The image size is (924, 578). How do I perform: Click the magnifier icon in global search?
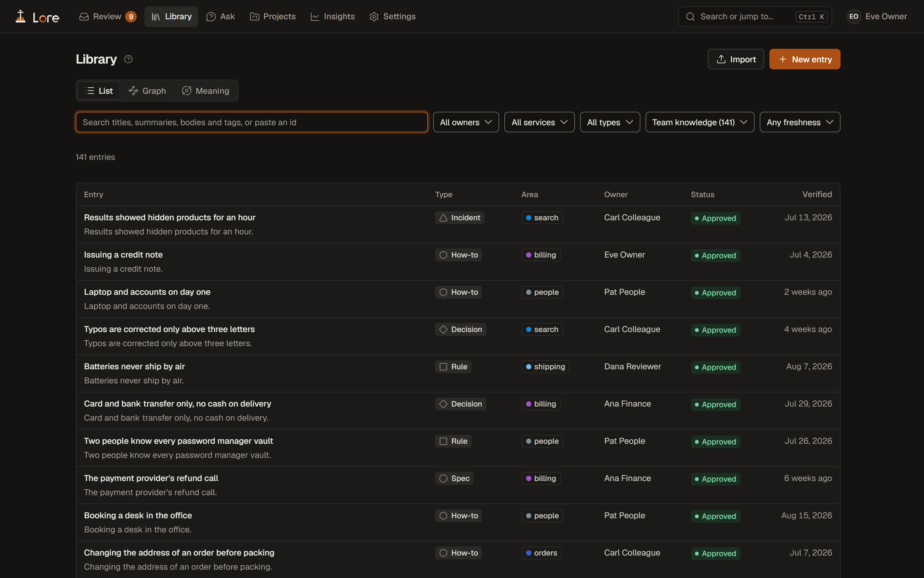pos(690,16)
